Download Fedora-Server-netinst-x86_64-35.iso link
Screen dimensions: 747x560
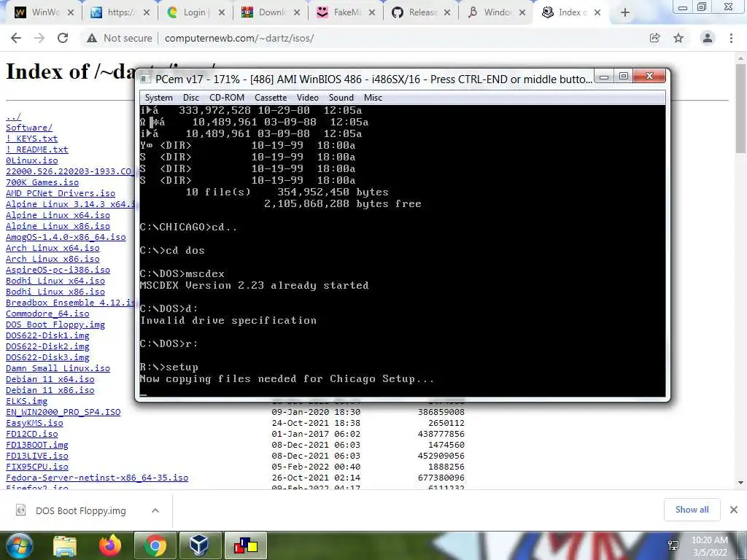tap(97, 478)
